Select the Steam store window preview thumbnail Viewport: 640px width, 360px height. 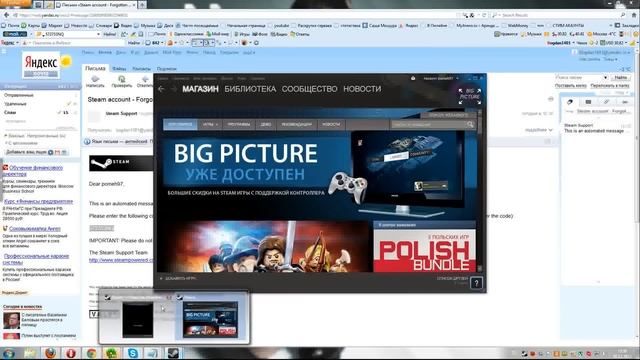[210, 320]
